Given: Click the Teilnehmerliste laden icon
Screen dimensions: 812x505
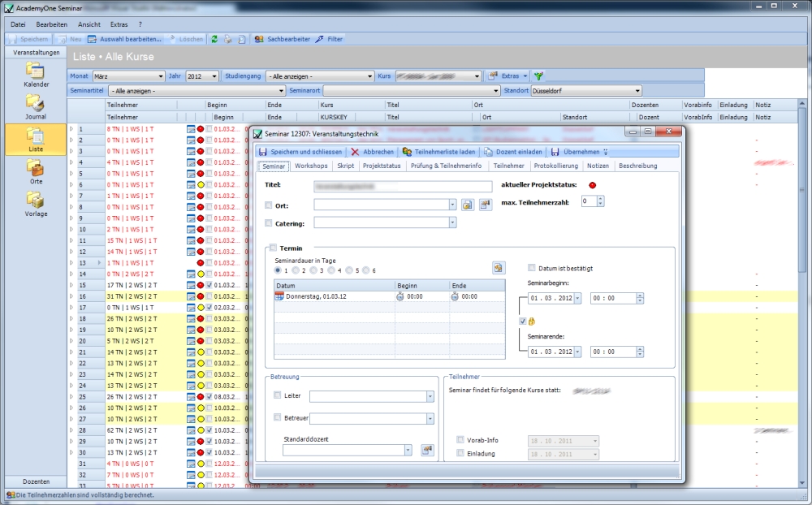Looking at the screenshot, I should coord(408,152).
